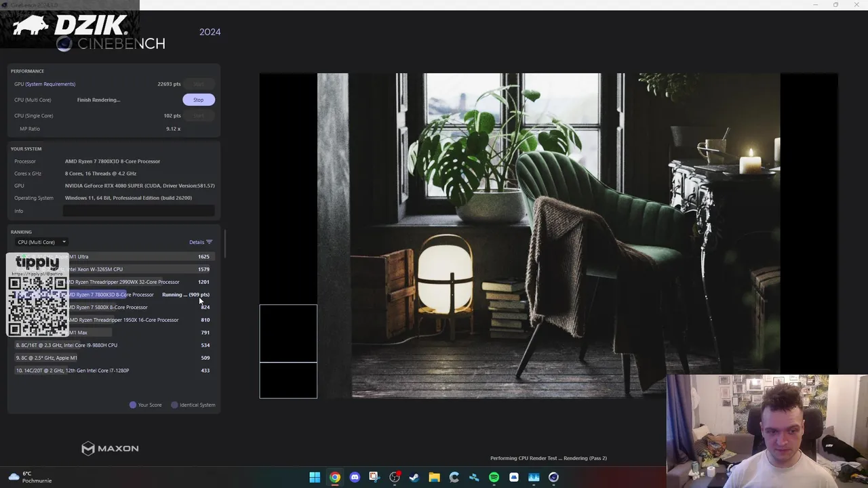Screen dimensions: 868x488
Task: Click the Your Score legend dot
Action: (133, 405)
